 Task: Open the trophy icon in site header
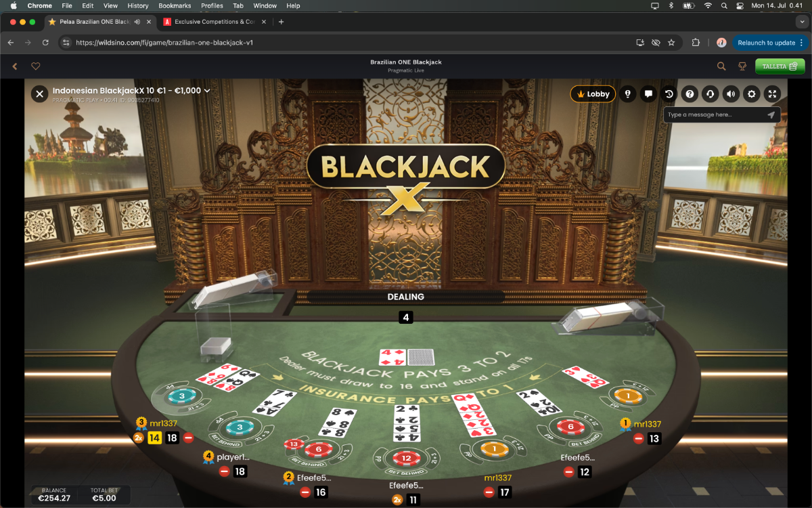click(x=742, y=66)
